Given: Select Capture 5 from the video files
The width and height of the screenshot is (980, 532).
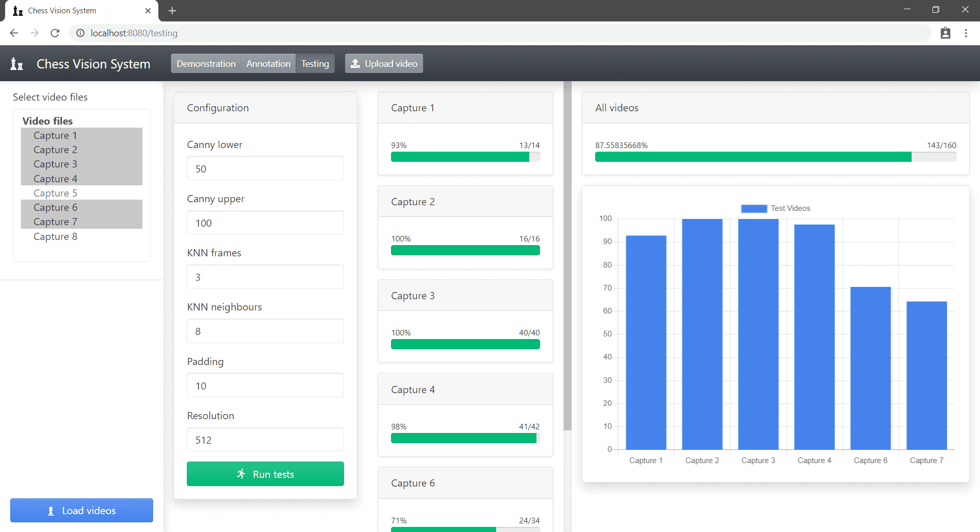Looking at the screenshot, I should pyautogui.click(x=55, y=192).
